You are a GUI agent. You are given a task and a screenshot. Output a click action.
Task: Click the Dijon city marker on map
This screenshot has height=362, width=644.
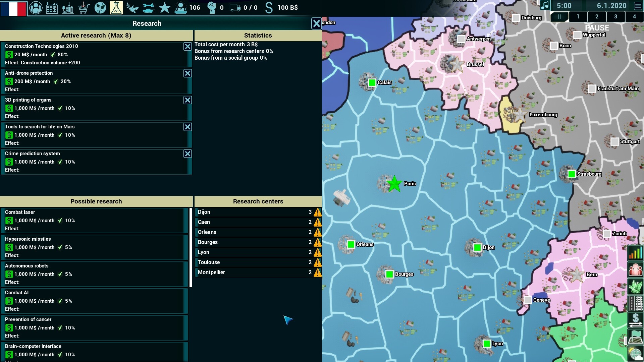(x=477, y=247)
